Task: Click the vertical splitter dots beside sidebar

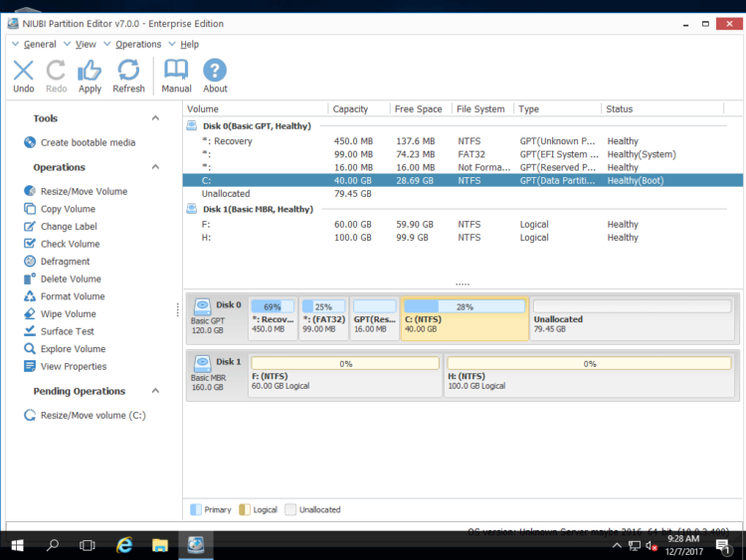Action: pyautogui.click(x=177, y=309)
